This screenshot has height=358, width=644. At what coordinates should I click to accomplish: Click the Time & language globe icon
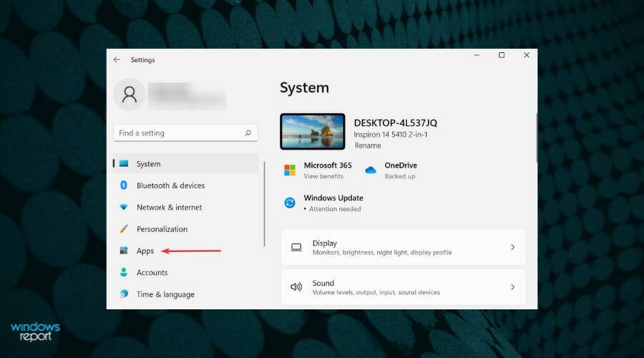[x=124, y=294]
